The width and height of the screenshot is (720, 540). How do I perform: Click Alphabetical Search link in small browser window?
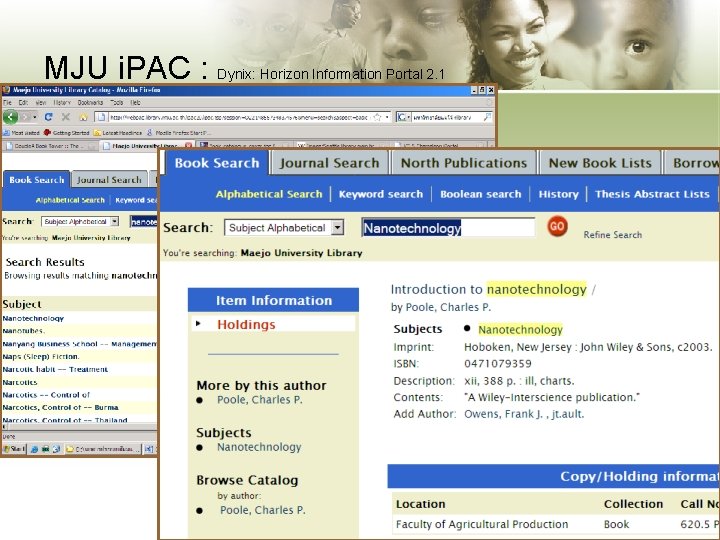70,200
